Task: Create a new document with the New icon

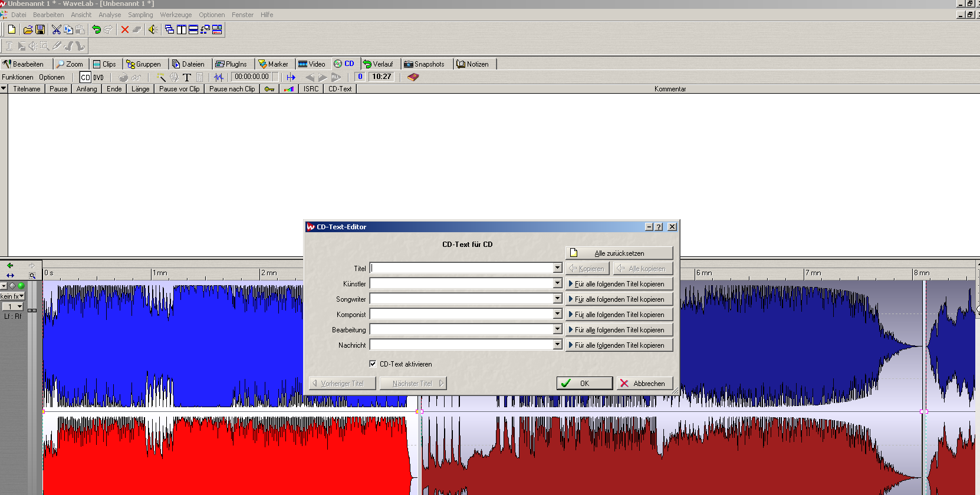Action: pos(12,29)
